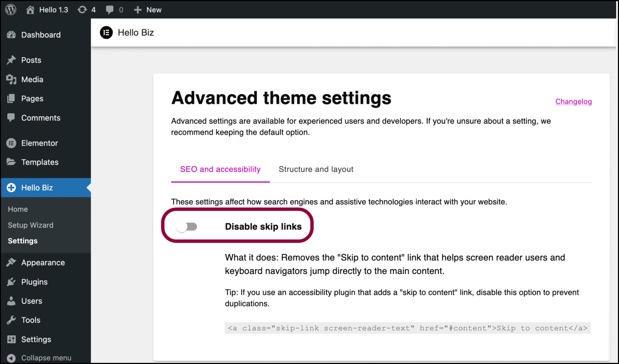The width and height of the screenshot is (619, 364).
Task: Open the Changelog link
Action: point(573,101)
